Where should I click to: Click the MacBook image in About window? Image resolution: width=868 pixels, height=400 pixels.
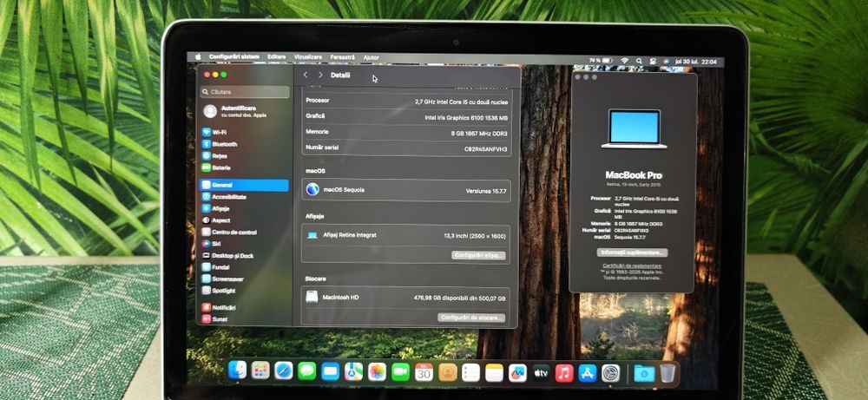[635, 129]
